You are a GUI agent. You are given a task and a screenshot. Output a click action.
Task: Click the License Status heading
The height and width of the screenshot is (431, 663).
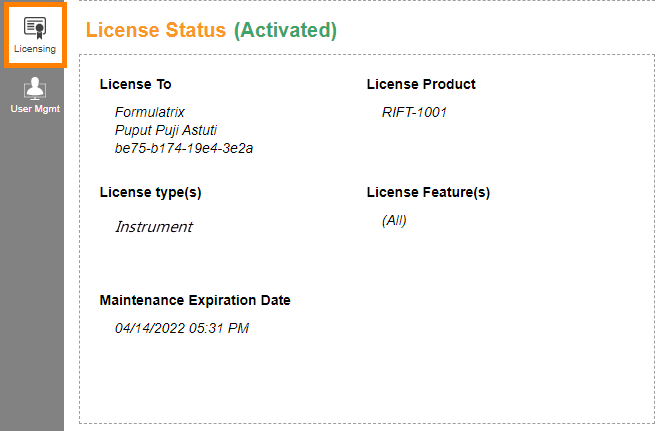(x=155, y=30)
